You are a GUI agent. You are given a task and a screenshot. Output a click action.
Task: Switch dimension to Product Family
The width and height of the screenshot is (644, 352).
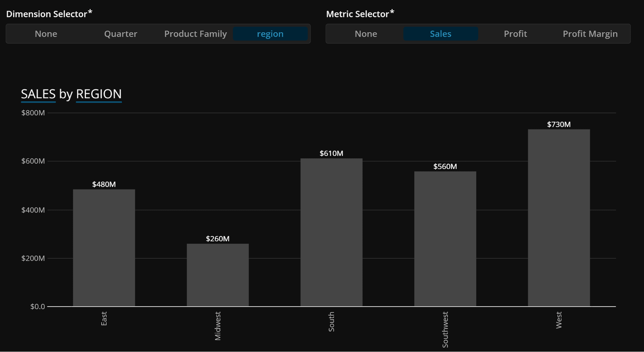pyautogui.click(x=196, y=34)
